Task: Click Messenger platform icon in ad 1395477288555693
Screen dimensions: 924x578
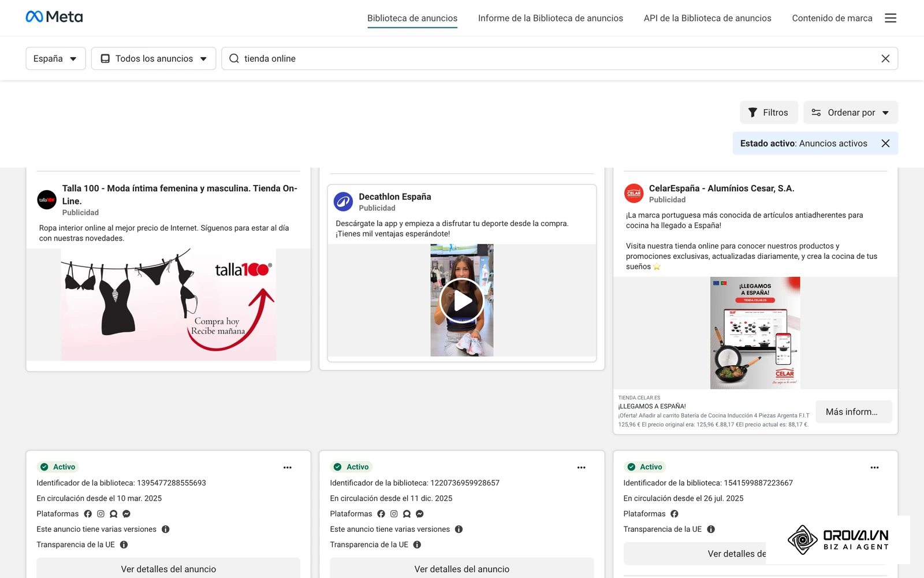Action: [x=126, y=514]
